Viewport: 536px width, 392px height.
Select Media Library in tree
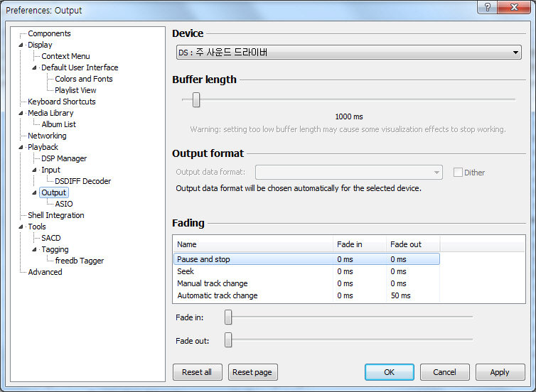[50, 113]
